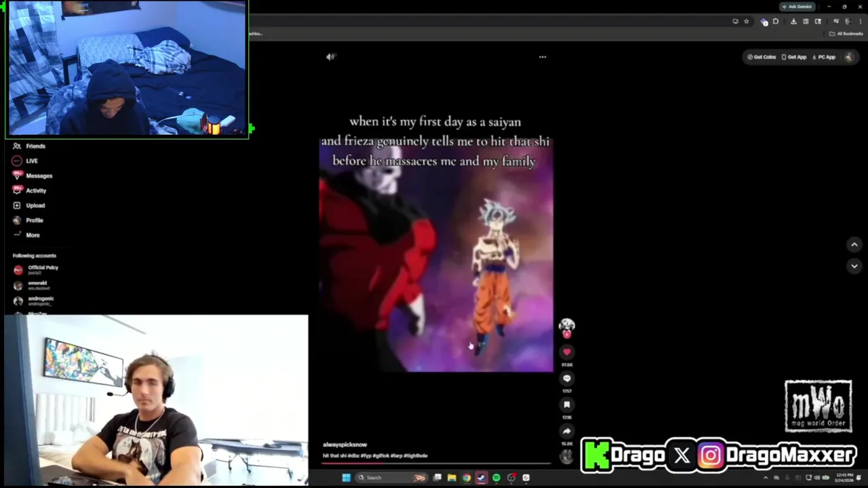The width and height of the screenshot is (868, 488).
Task: Open Profile in TikTok sidebar
Action: (28, 220)
